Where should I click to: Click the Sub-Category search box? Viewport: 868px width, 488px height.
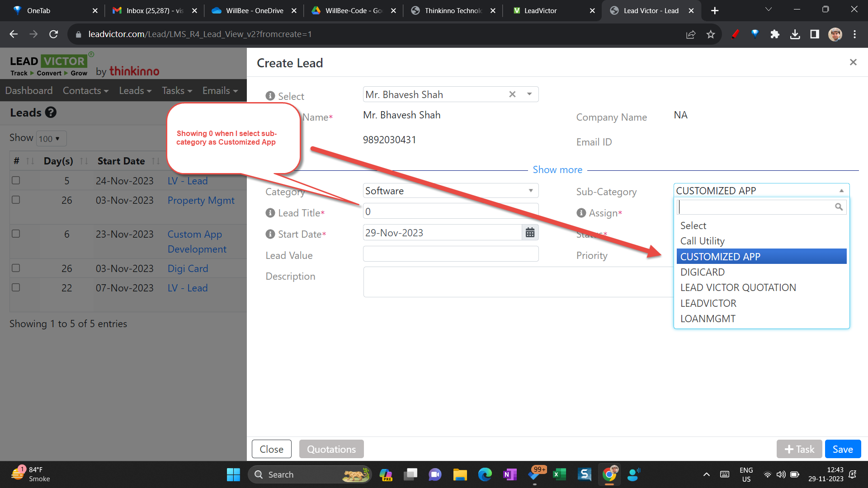tap(761, 207)
